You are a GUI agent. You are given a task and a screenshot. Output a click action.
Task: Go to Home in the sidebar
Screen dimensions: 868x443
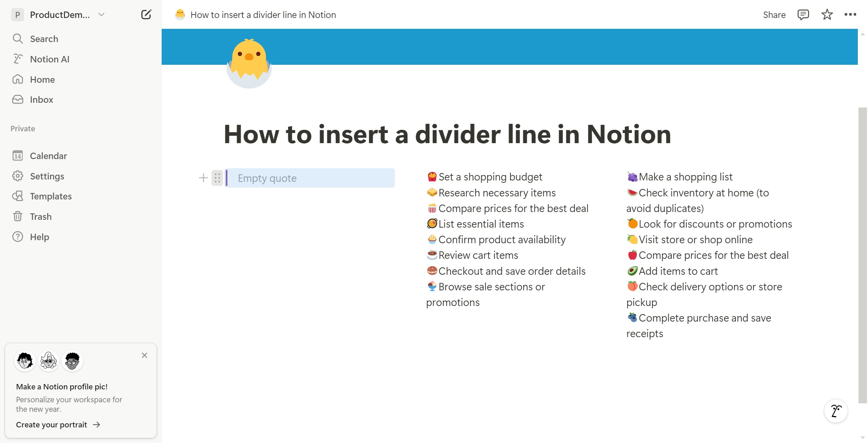[42, 79]
